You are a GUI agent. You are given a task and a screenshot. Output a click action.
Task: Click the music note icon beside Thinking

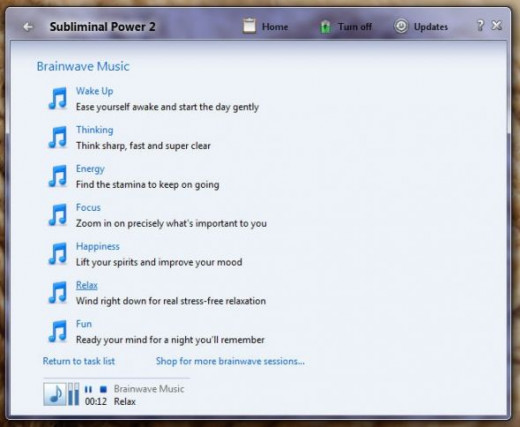click(58, 137)
